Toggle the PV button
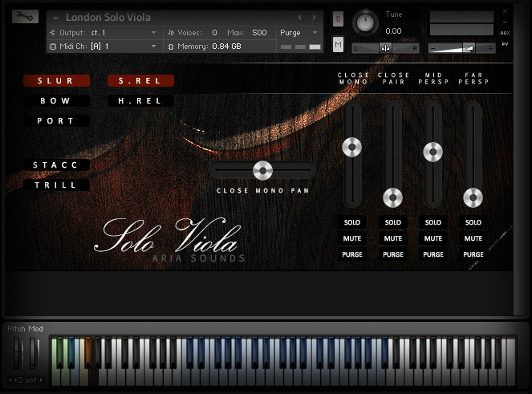The image size is (532, 394). tap(506, 44)
